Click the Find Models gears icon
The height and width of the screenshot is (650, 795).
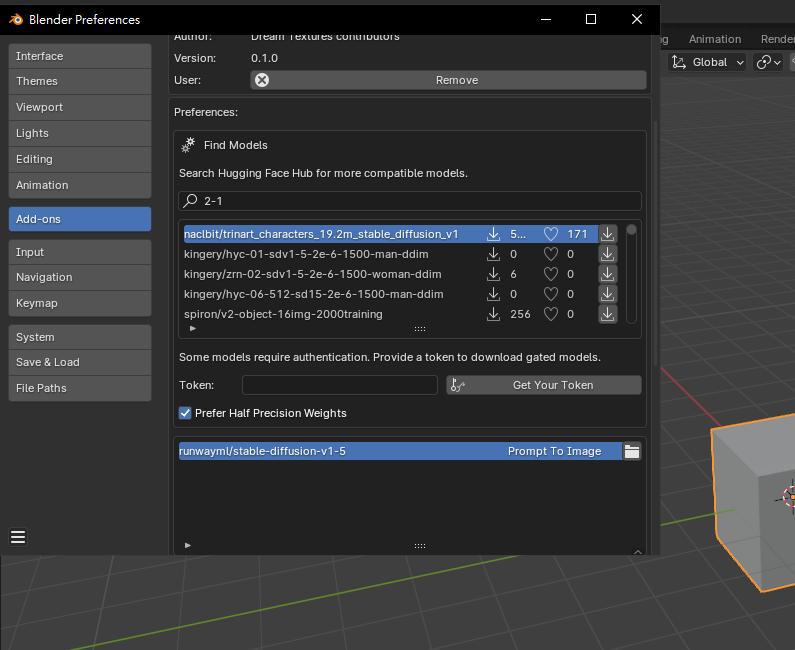coord(188,145)
